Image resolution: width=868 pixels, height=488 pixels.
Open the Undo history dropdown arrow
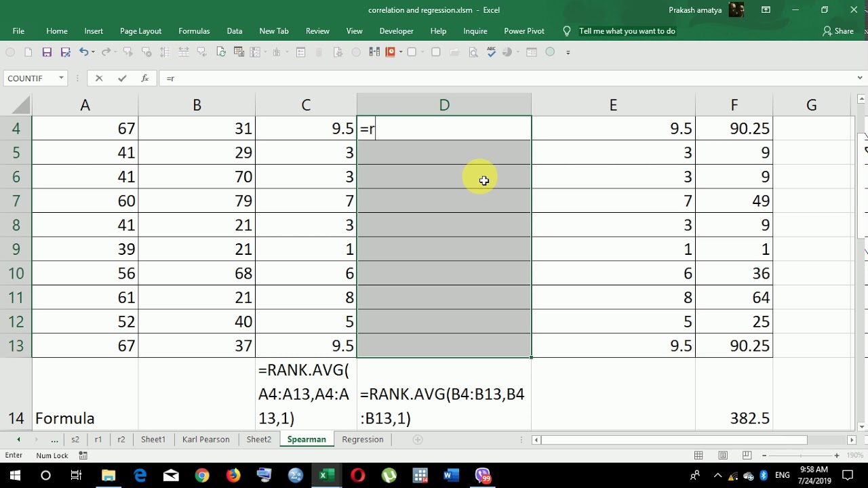(x=93, y=52)
